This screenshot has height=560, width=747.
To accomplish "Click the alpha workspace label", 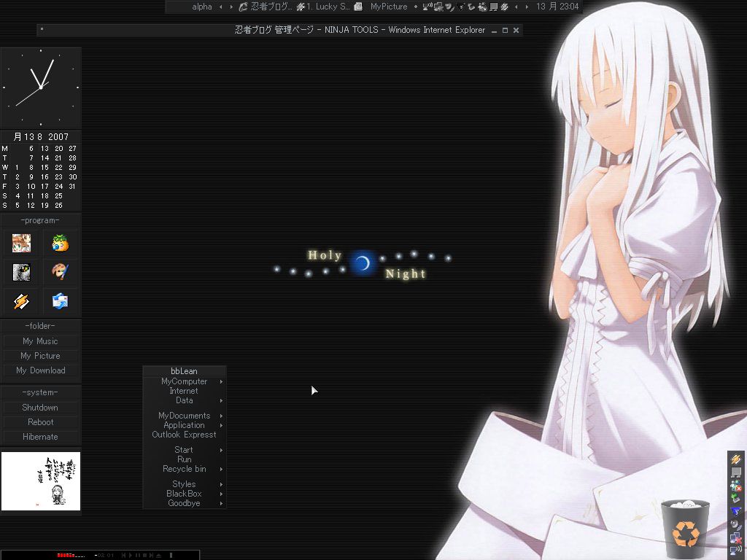I will (202, 7).
